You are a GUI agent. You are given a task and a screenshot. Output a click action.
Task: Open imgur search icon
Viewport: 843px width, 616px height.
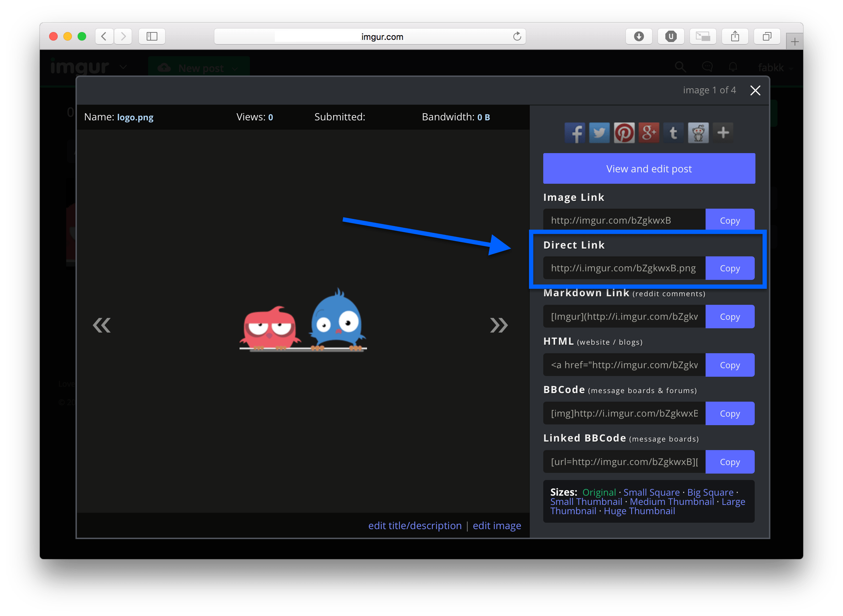coord(680,67)
